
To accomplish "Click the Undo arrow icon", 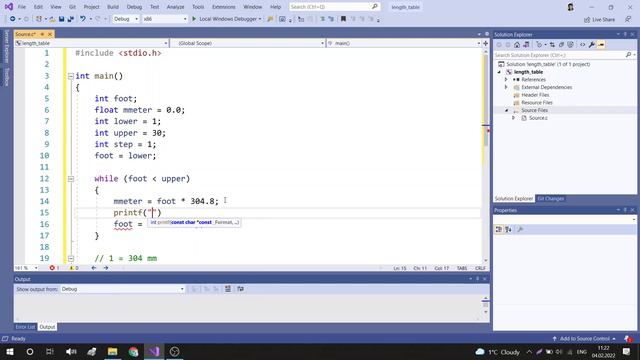I will (83, 19).
